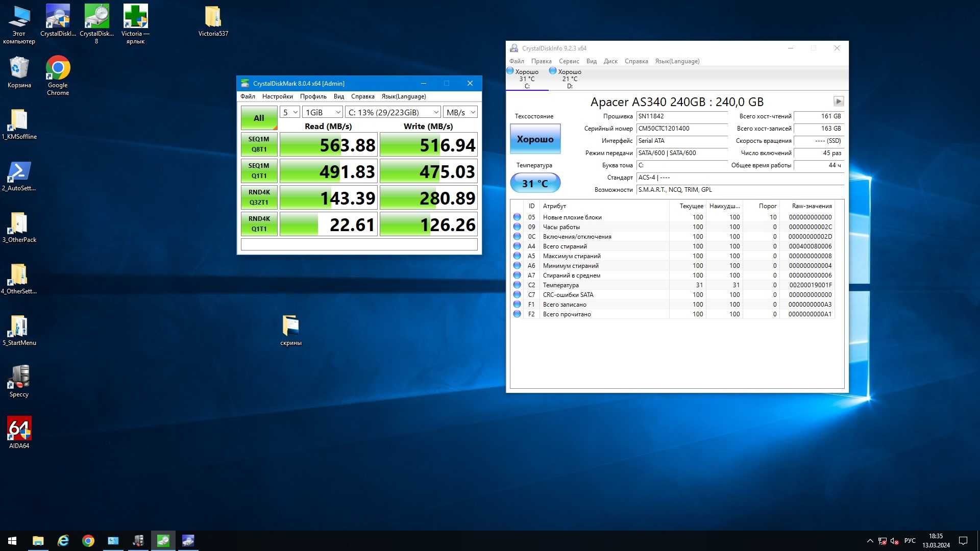Click 563.88 sequential read result
Image resolution: width=980 pixels, height=551 pixels.
click(x=329, y=145)
